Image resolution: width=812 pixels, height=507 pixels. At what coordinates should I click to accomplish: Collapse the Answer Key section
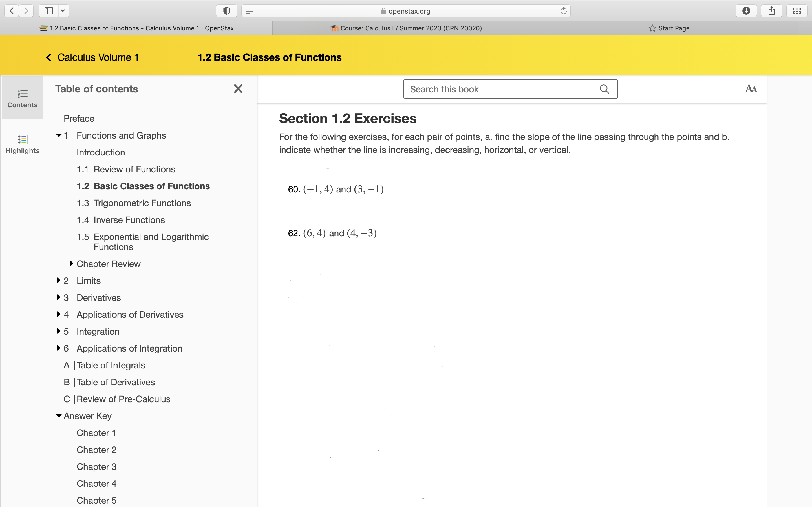(x=58, y=416)
